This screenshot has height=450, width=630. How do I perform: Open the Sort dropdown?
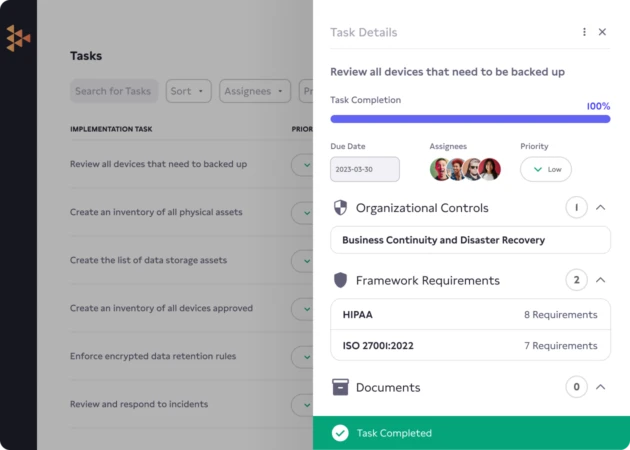[x=188, y=91]
